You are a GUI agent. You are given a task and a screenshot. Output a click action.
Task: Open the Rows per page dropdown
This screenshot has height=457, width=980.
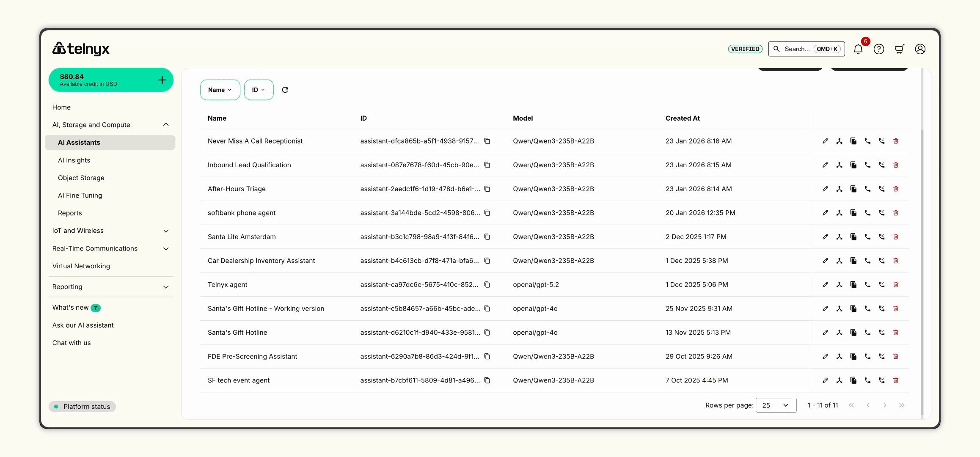(776, 405)
